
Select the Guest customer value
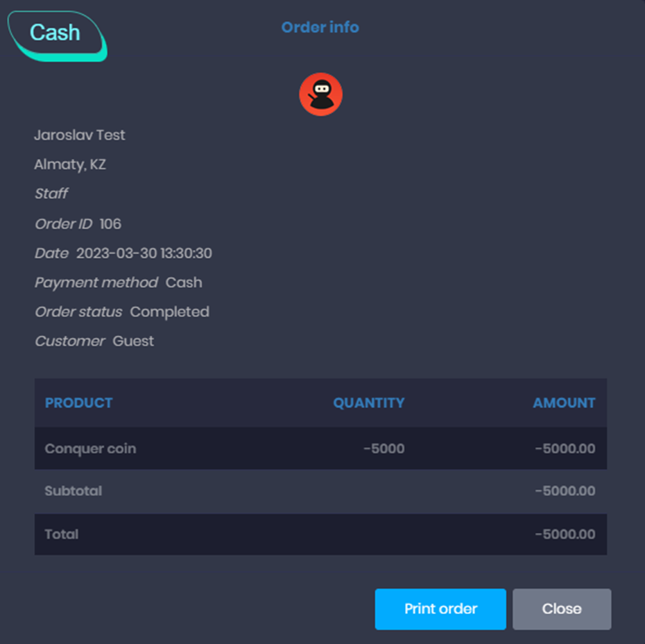click(x=135, y=341)
